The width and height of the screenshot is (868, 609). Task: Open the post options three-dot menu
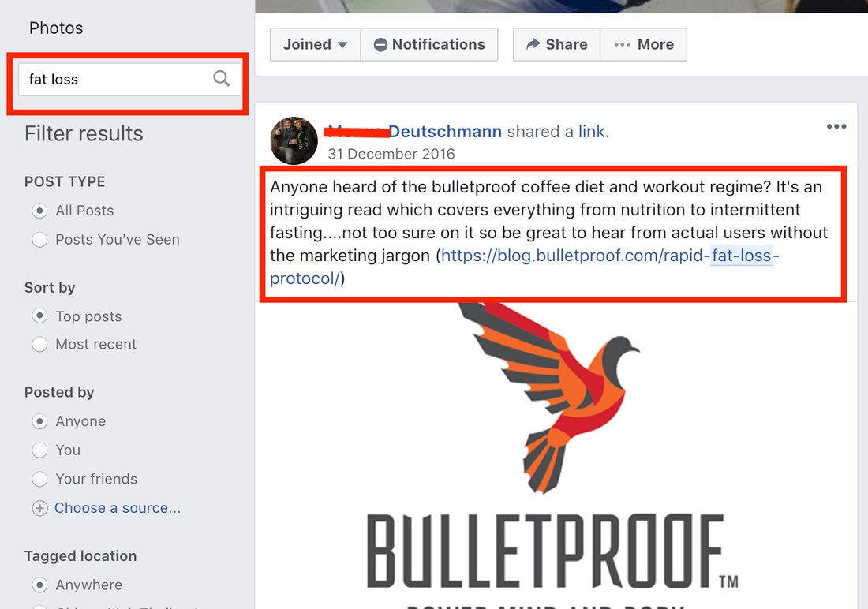tap(836, 127)
